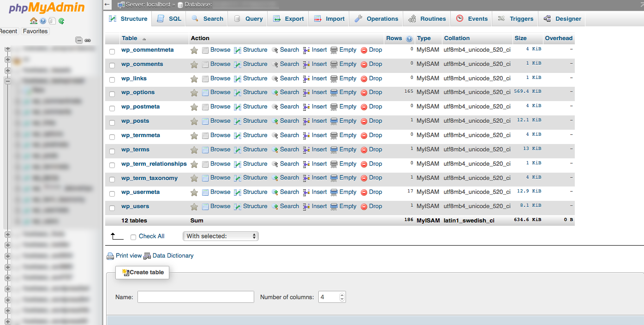Image resolution: width=644 pixels, height=325 pixels.
Task: Click the Browse table icon in wp_links row
Action: click(205, 79)
